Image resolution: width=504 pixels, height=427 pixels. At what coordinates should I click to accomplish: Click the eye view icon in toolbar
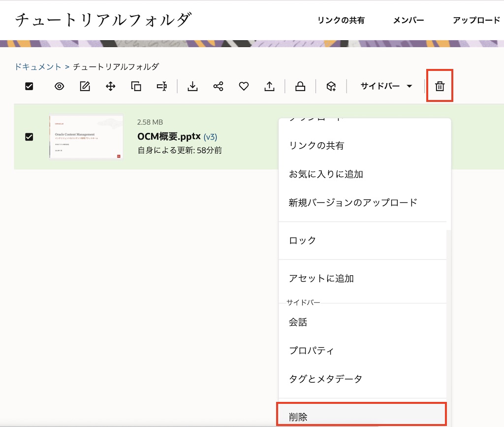60,87
